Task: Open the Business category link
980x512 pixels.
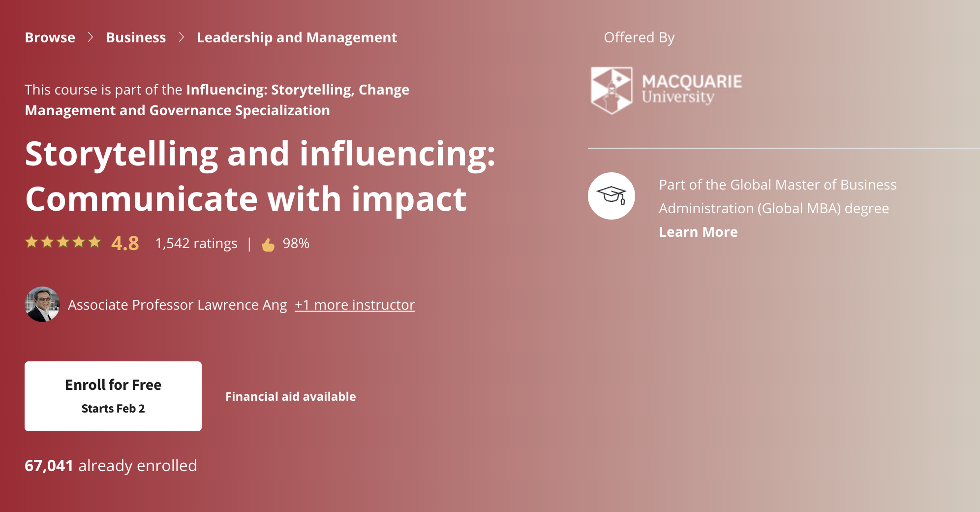Action: (136, 37)
